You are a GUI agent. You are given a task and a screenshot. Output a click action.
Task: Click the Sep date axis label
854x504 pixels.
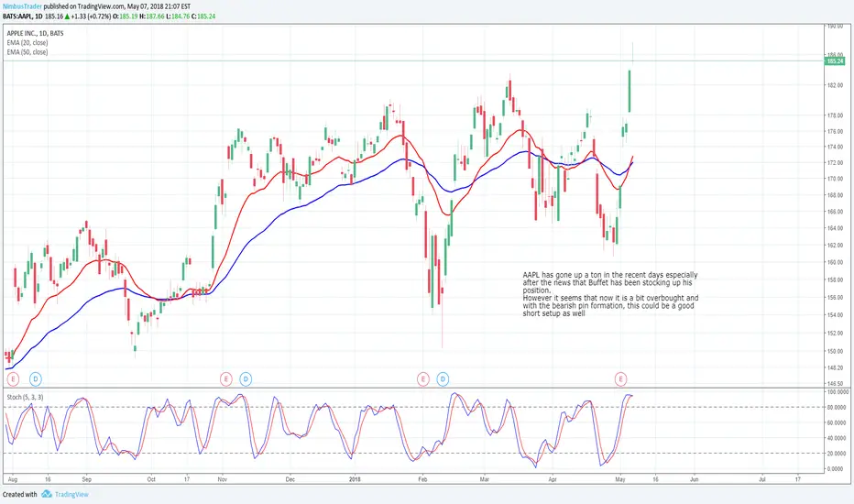coord(87,479)
